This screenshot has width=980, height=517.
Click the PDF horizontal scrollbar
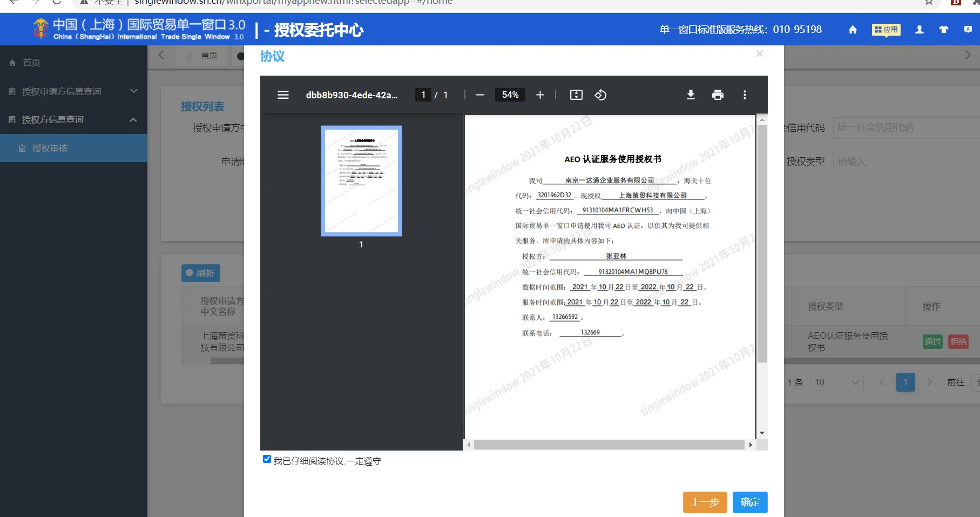click(609, 445)
